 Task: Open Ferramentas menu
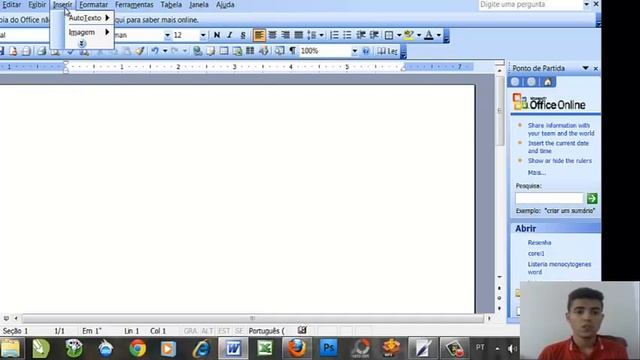pyautogui.click(x=134, y=5)
